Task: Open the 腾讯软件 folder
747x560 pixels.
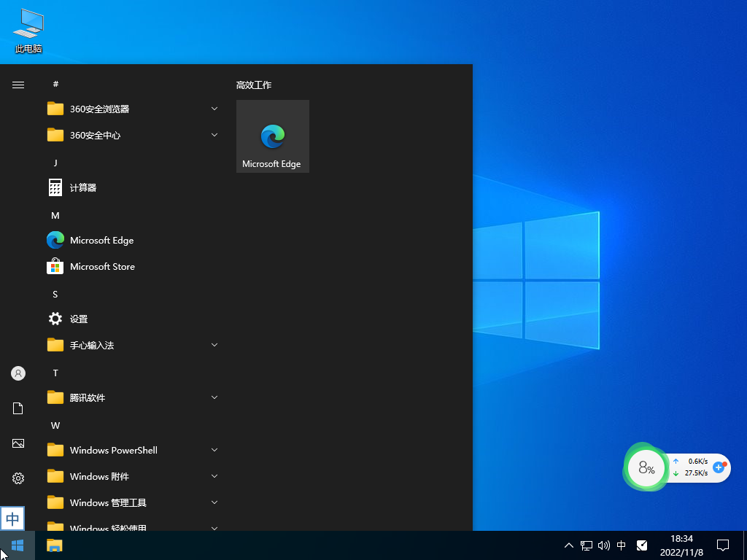Action: click(133, 397)
